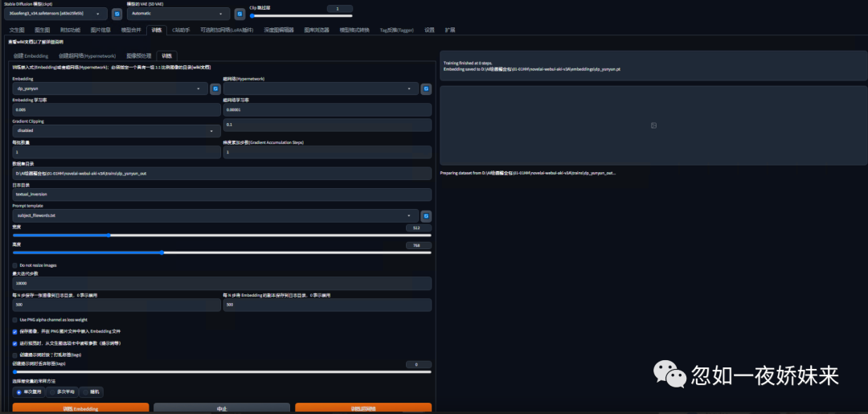Switch to the 创建超网络 Hypernetwork sub-tab
The height and width of the screenshot is (414, 868).
pyautogui.click(x=87, y=56)
